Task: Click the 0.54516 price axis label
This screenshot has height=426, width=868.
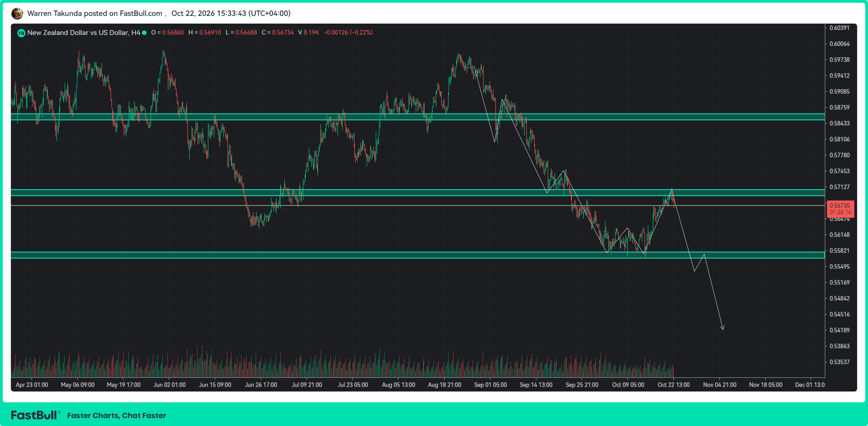Action: tap(839, 314)
